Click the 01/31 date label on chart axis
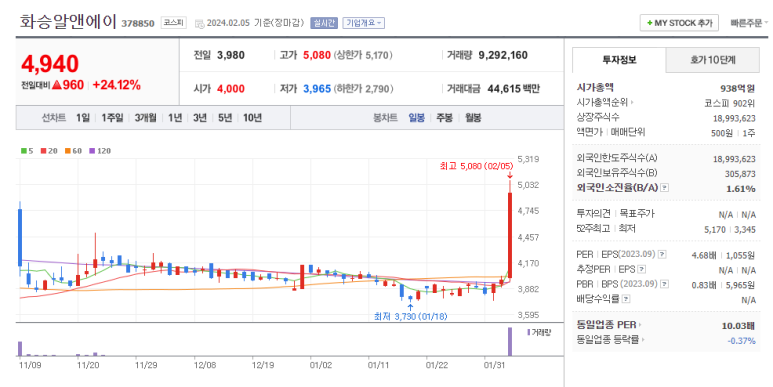 (495, 365)
